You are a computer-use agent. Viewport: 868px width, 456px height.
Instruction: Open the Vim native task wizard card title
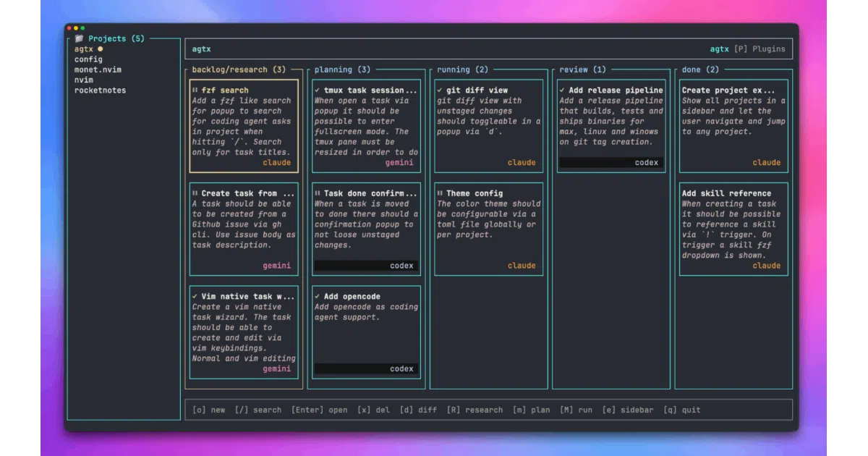tap(248, 297)
